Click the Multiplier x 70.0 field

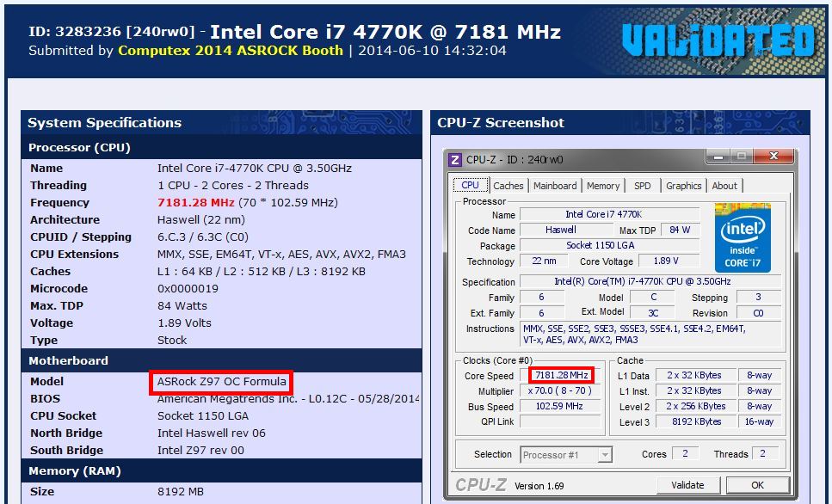[559, 390]
